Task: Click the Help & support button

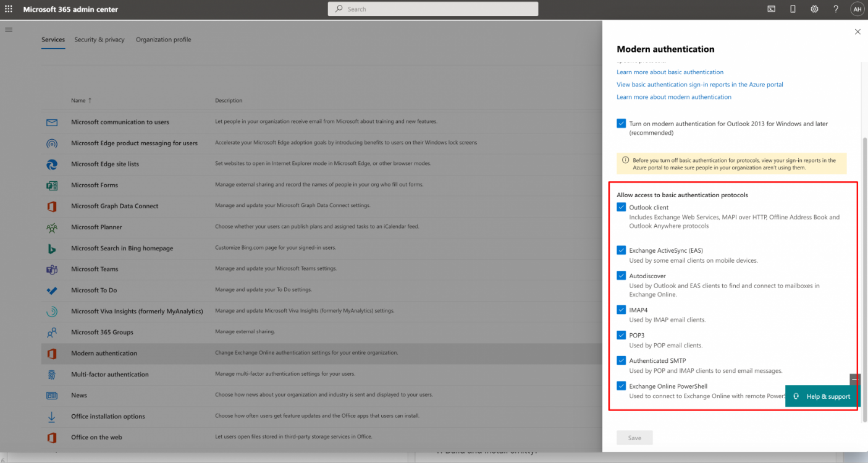Action: pos(822,396)
